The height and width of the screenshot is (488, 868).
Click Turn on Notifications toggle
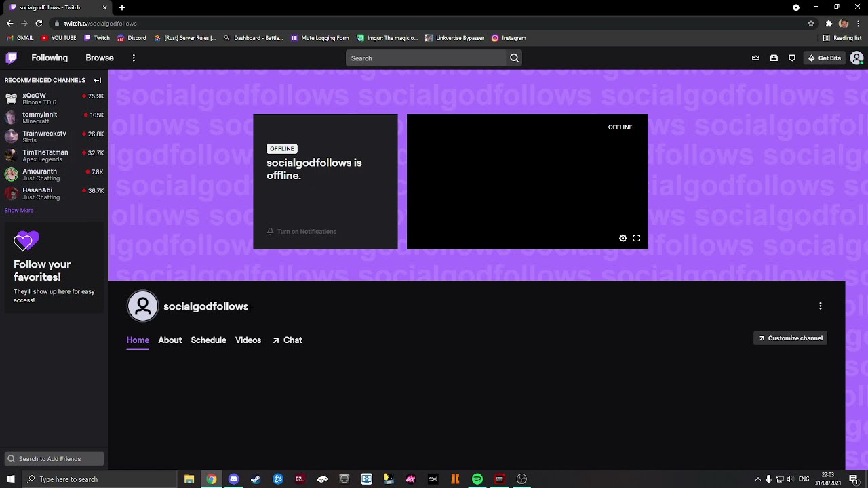tap(302, 232)
